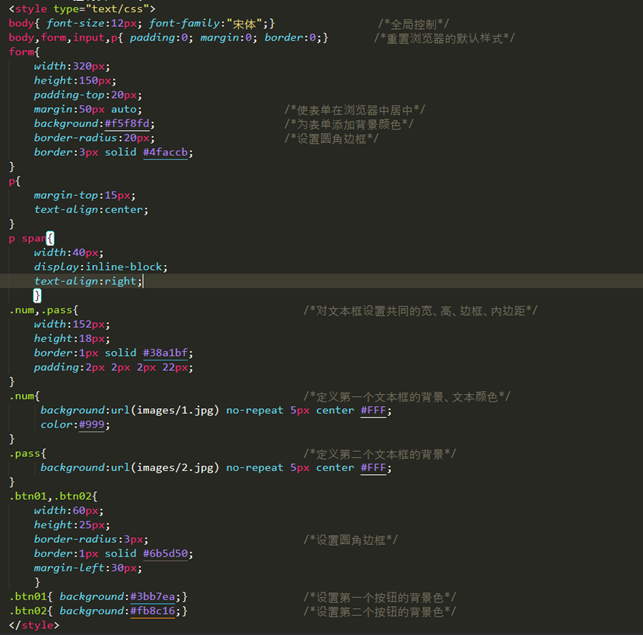Screen dimensions: 643x635
Task: Click the color value #3bb7ea
Action: click(x=153, y=596)
